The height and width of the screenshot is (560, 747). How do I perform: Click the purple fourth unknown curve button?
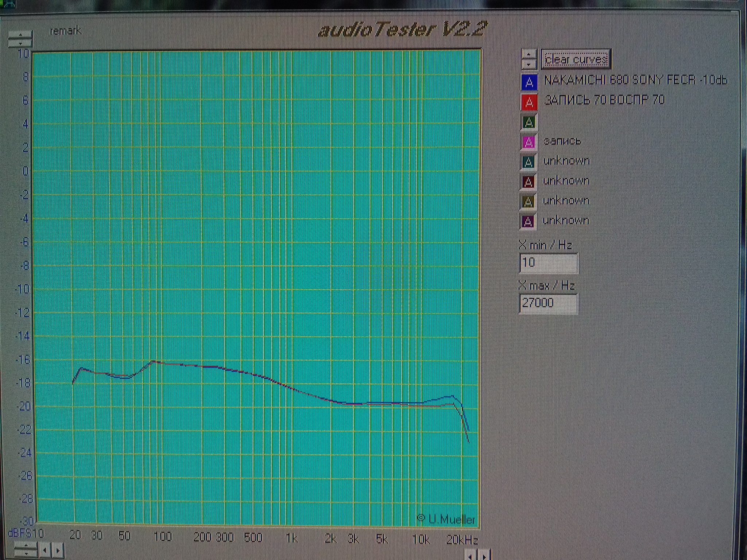[527, 222]
